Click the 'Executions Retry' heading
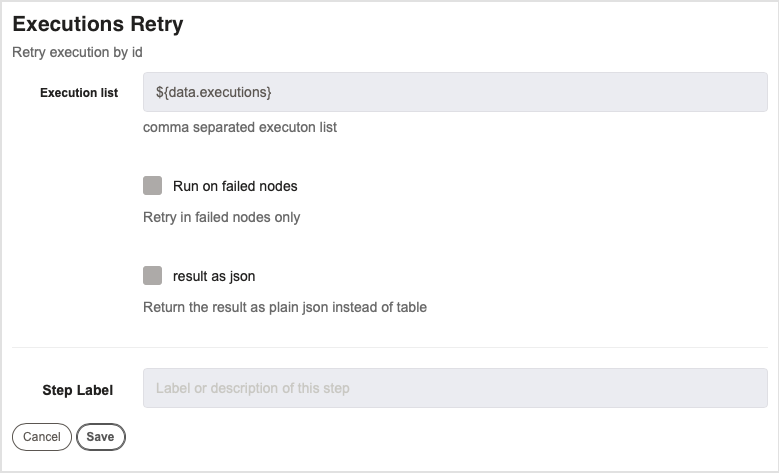779x473 pixels. (98, 24)
